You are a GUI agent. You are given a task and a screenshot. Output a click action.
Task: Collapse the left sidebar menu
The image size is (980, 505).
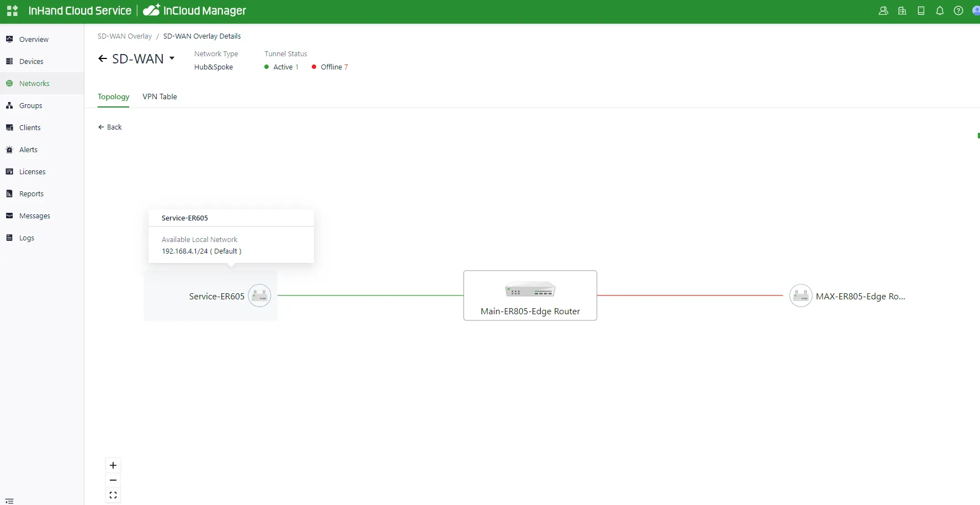pos(9,501)
